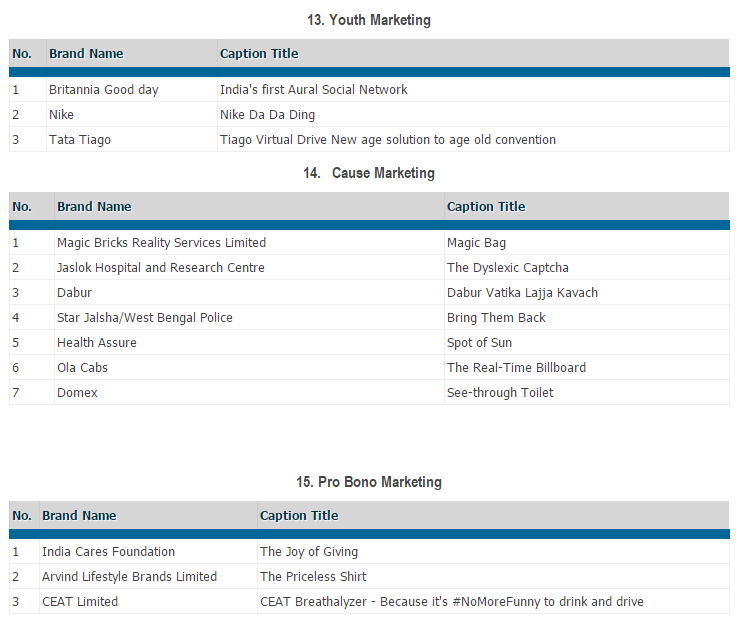Select the 'Tata Tiago' brand name
This screenshot has height=617, width=742.
80,140
